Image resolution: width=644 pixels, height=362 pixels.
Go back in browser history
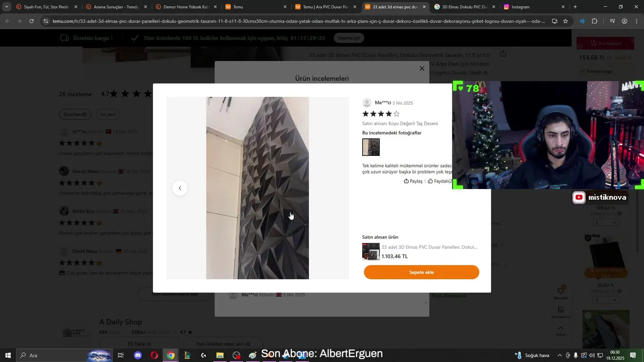coord(7,21)
